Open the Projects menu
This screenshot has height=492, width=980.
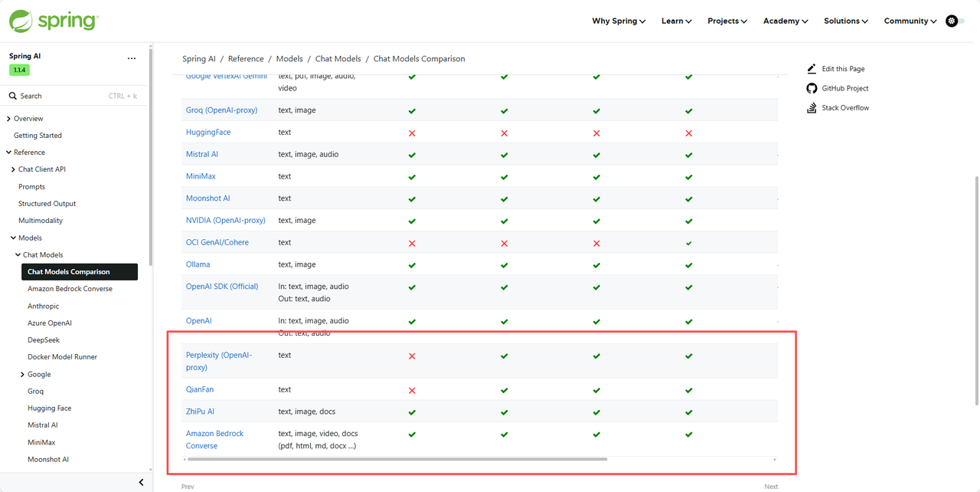[x=727, y=21]
